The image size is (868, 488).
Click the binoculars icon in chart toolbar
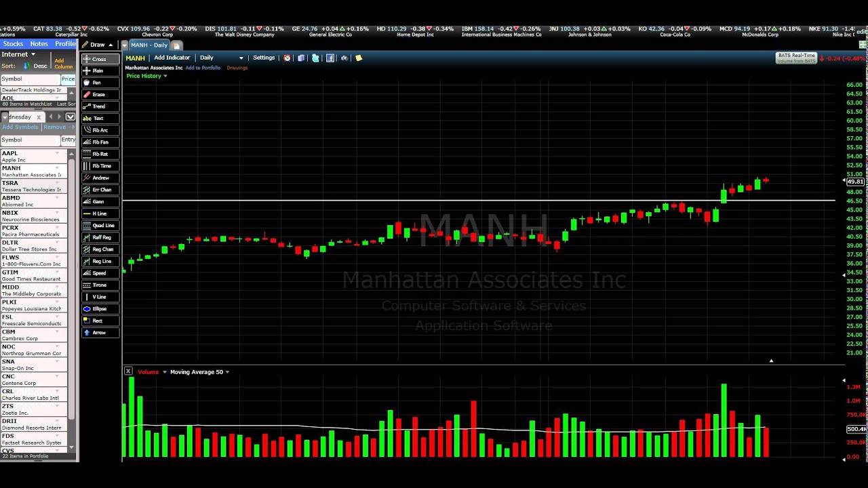click(344, 58)
